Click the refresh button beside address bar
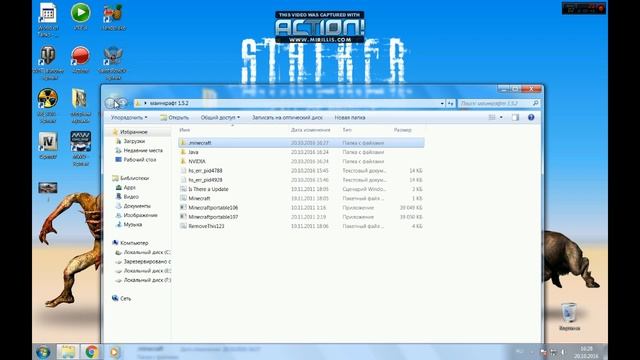The height and width of the screenshot is (360, 640). pos(451,104)
